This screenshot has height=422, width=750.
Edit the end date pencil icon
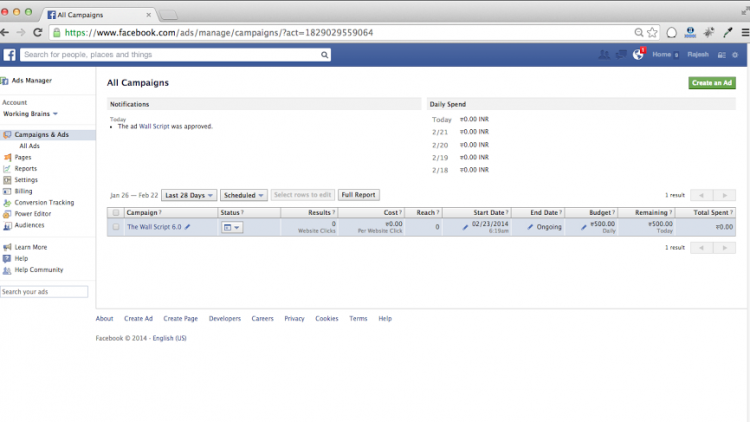(530, 227)
